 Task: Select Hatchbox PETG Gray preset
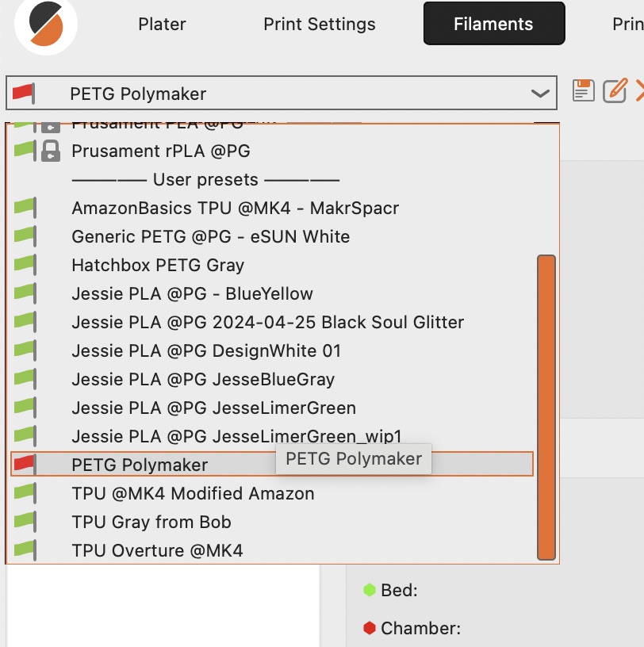pos(158,265)
